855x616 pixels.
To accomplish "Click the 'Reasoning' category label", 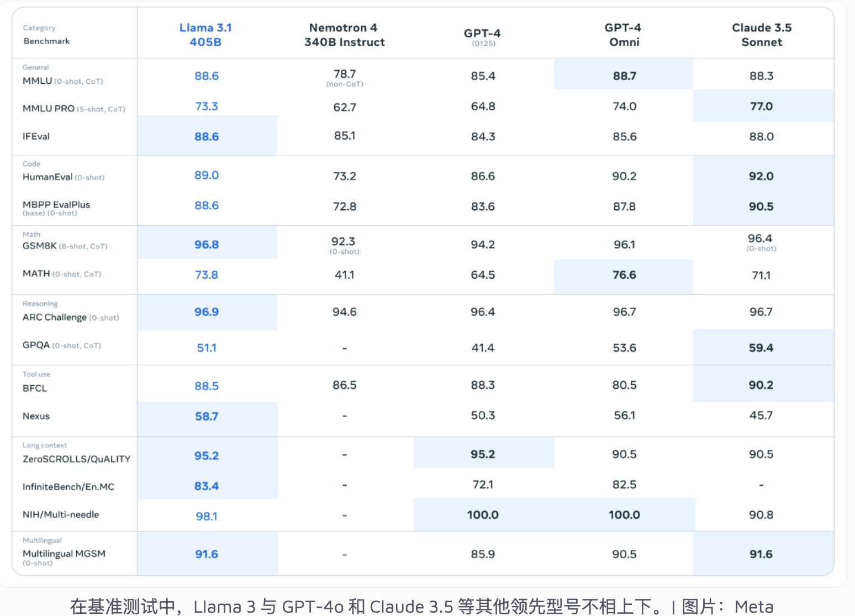I will click(x=40, y=304).
